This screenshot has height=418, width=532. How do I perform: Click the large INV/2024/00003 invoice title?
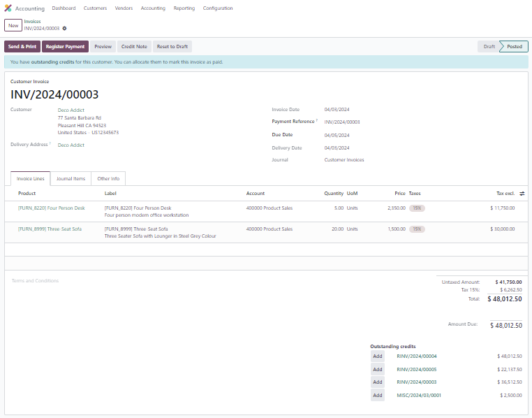pos(54,95)
